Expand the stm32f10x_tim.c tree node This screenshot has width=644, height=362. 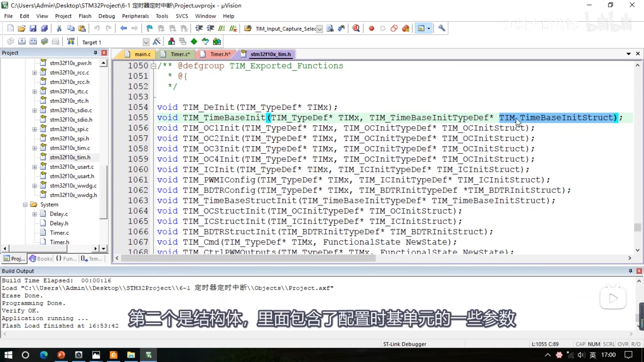click(x=34, y=148)
